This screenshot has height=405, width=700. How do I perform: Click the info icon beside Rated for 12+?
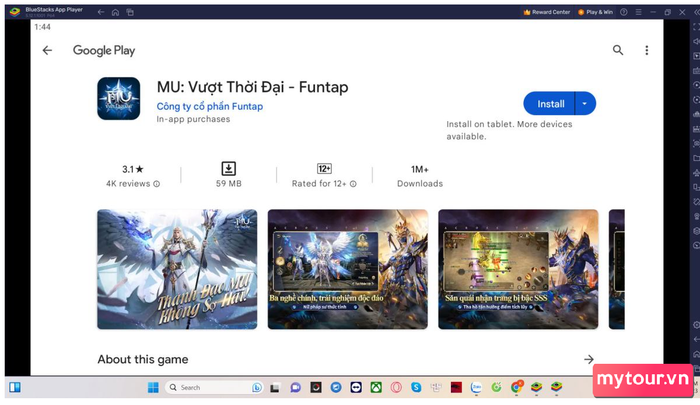click(x=353, y=184)
